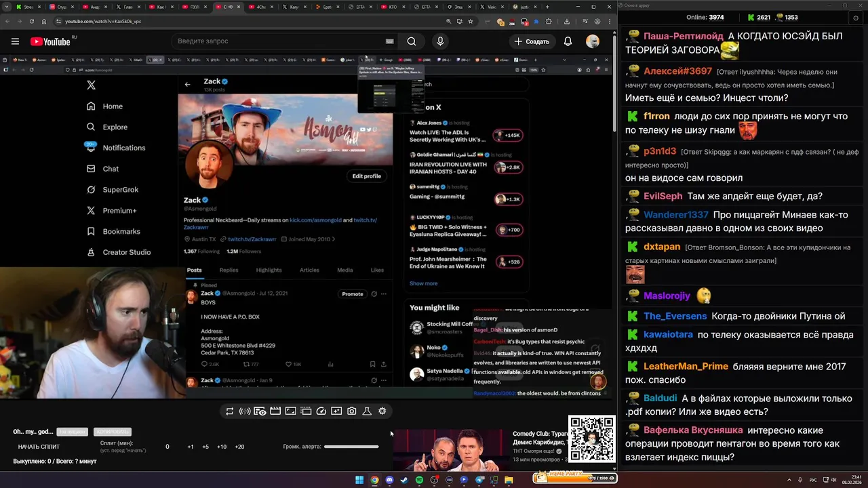The height and width of the screenshot is (488, 868).
Task: Add +1 minute to split
Action: tap(191, 447)
